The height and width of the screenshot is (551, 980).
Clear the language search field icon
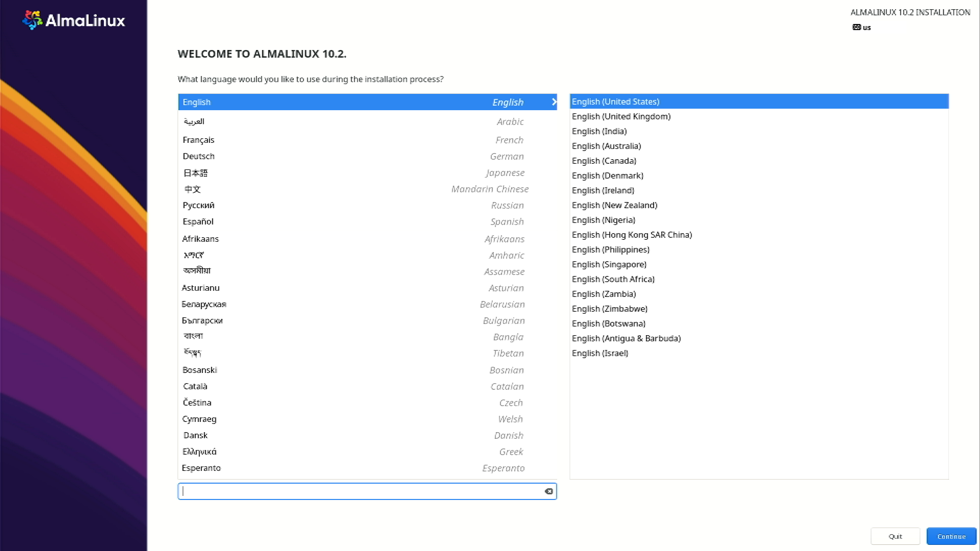[549, 491]
